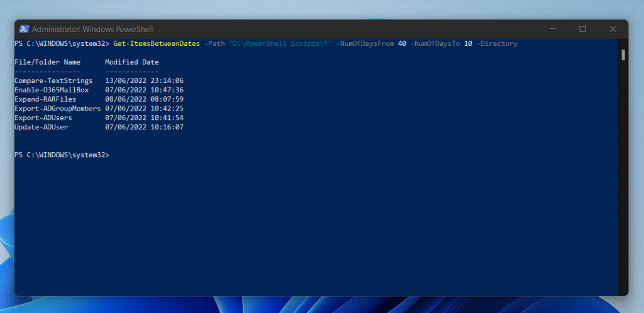The height and width of the screenshot is (313, 644).
Task: Click the date 07/06/2022 10:42:25
Action: point(144,109)
